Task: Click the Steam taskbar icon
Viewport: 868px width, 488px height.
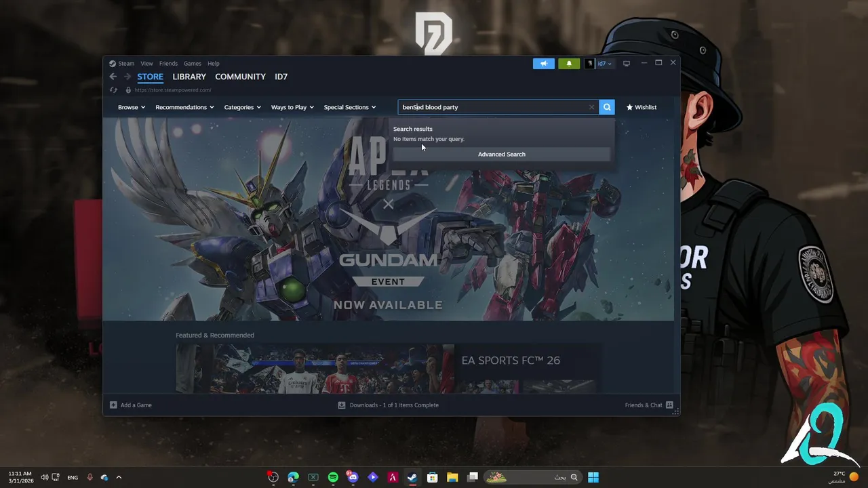Action: (x=412, y=477)
